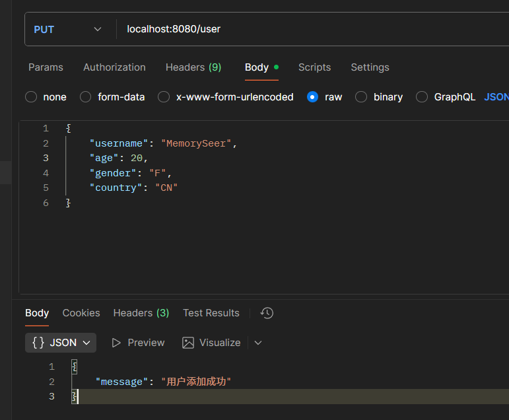Screen dimensions: 509x420
Task: Switch to the Params tab
Action: (46, 67)
